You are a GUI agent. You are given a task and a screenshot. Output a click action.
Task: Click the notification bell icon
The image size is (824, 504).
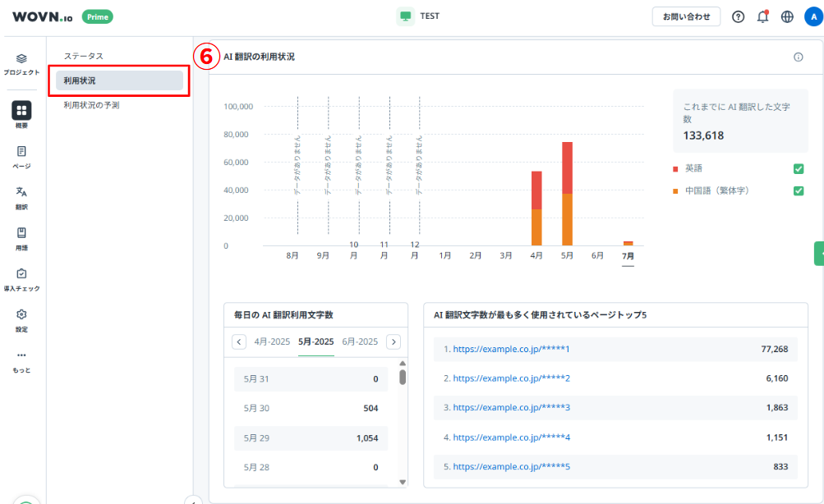pyautogui.click(x=762, y=16)
